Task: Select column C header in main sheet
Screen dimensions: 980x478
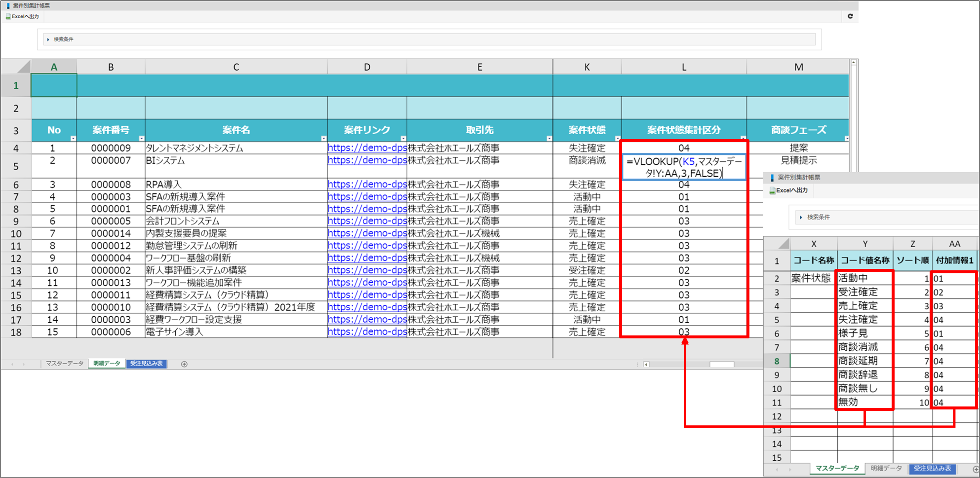Action: [236, 67]
